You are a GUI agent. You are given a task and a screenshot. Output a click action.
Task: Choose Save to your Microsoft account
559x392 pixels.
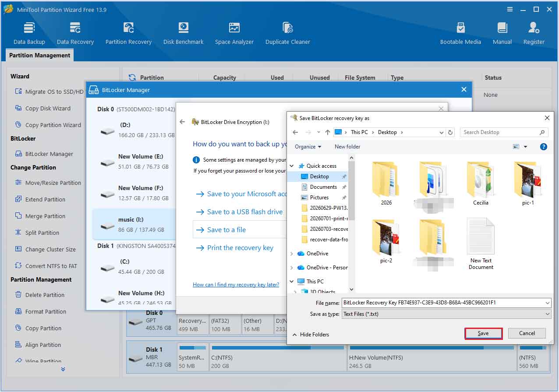241,194
